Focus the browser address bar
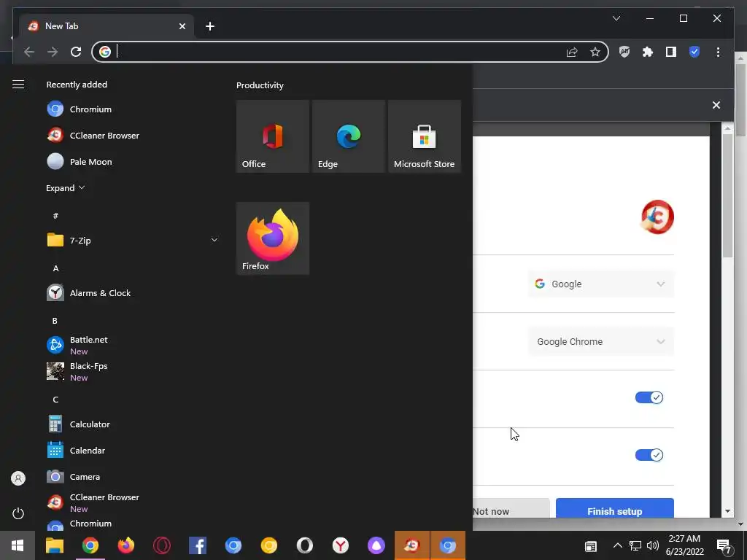 click(349, 52)
